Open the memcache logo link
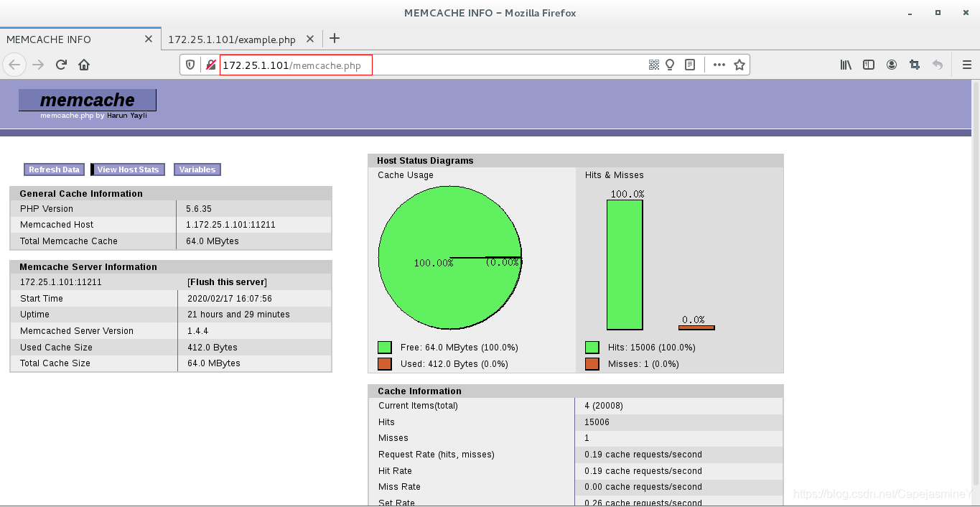 (88, 100)
